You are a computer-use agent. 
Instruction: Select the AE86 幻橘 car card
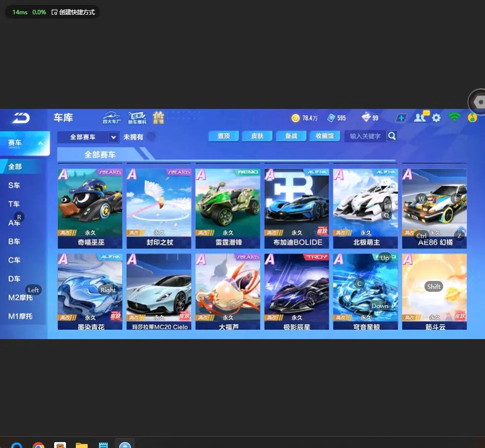tap(435, 208)
